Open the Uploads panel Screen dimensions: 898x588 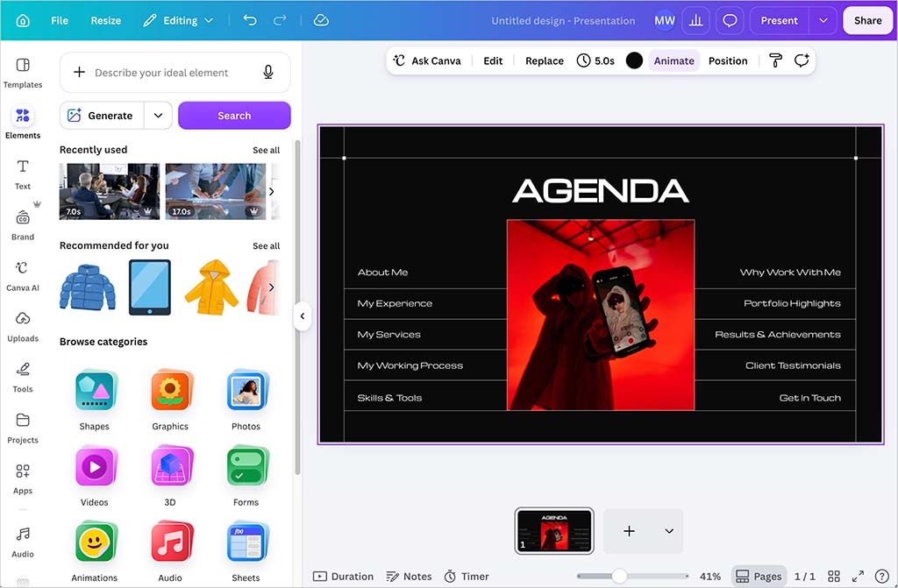click(23, 327)
